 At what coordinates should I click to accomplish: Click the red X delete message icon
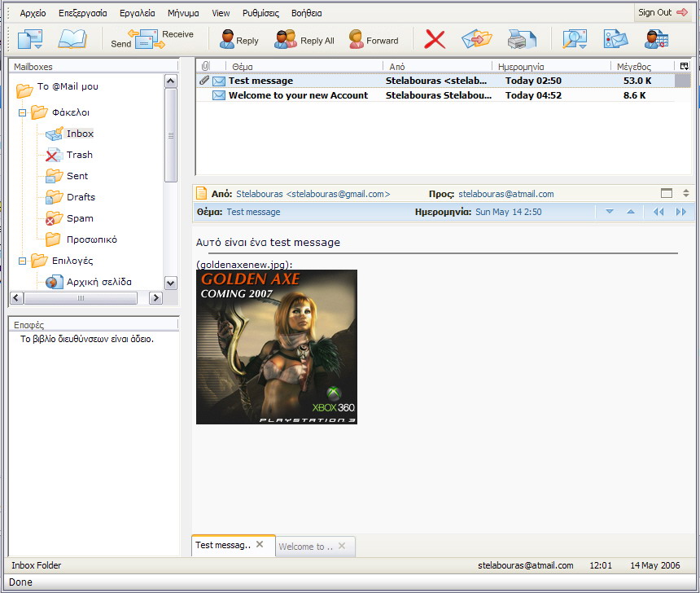(435, 39)
